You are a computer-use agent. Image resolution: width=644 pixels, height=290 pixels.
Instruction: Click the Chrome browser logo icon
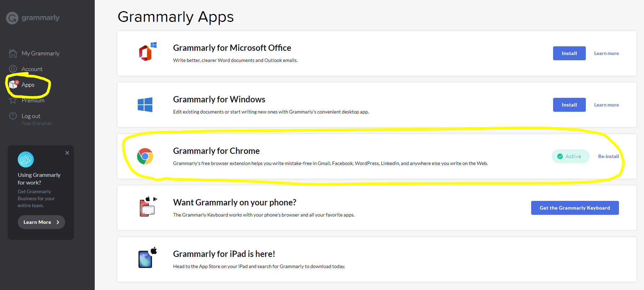145,156
